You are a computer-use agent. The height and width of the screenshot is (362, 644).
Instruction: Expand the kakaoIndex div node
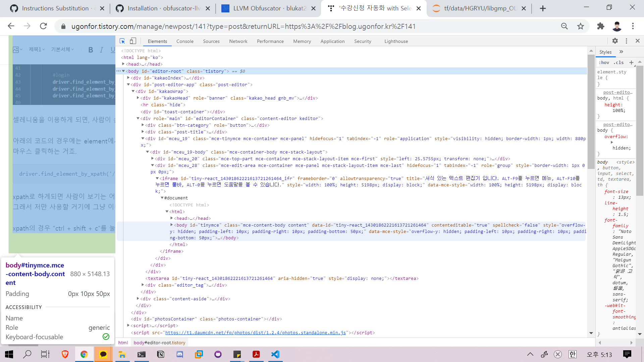click(x=128, y=78)
